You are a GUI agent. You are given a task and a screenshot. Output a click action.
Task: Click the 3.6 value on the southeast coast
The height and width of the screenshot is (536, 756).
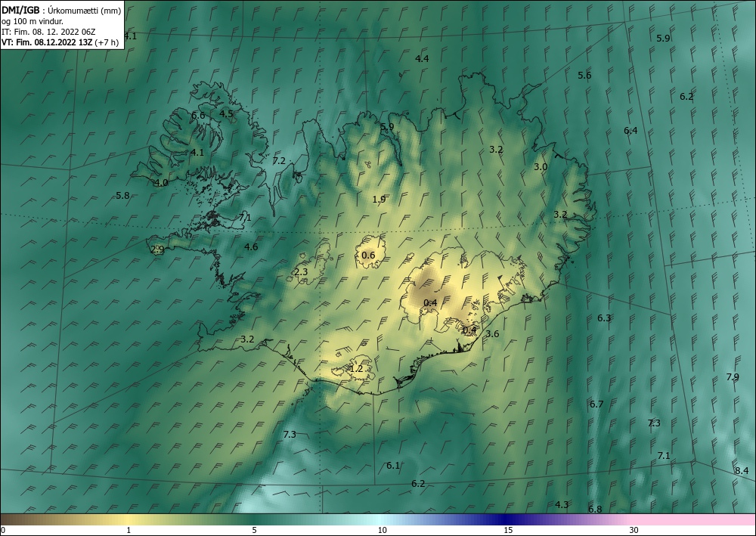click(x=492, y=334)
